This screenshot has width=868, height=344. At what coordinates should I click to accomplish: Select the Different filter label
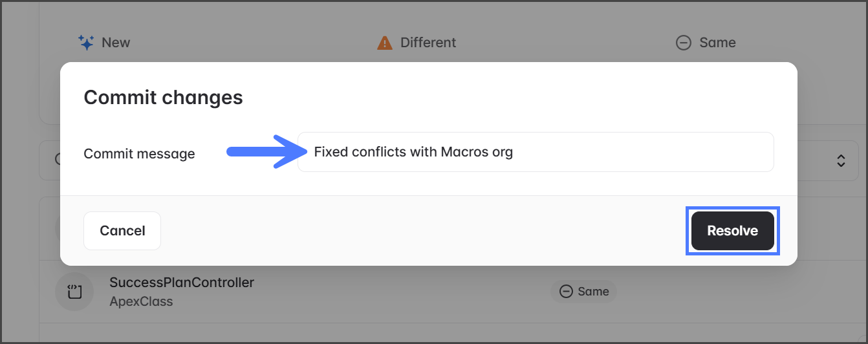click(428, 43)
